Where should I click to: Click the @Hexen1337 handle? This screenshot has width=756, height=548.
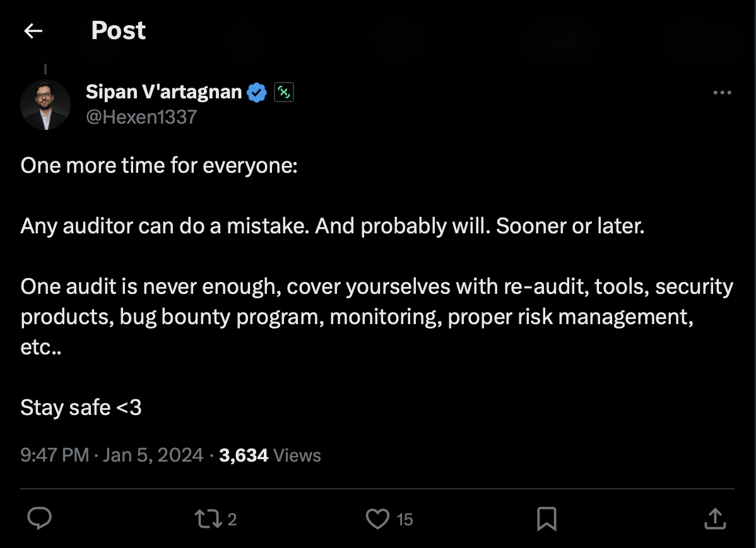[141, 117]
